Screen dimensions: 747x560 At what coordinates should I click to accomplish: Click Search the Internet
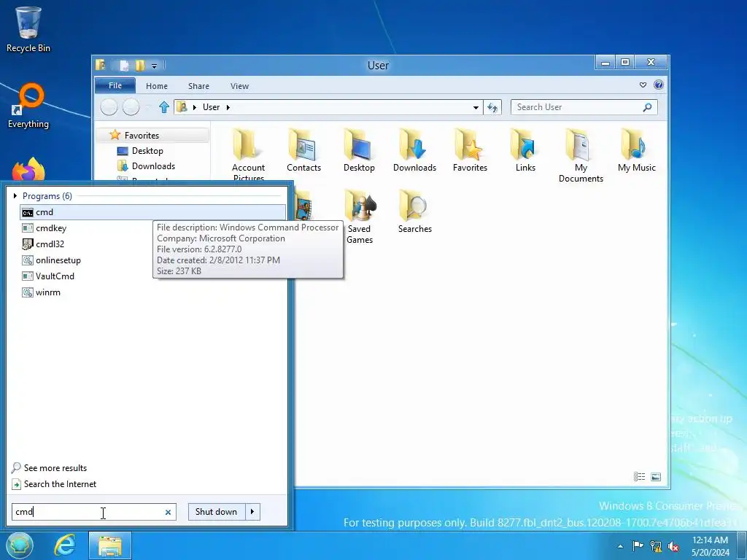click(x=54, y=484)
